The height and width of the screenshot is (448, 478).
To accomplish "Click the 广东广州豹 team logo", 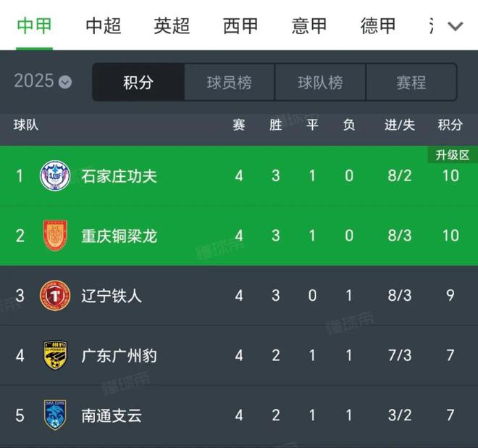I will click(55, 356).
